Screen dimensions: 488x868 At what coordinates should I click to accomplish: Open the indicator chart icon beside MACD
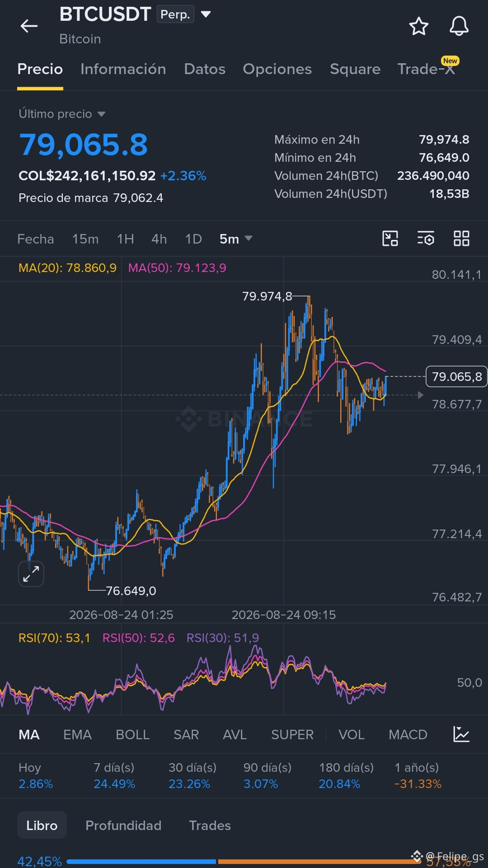coord(461,734)
